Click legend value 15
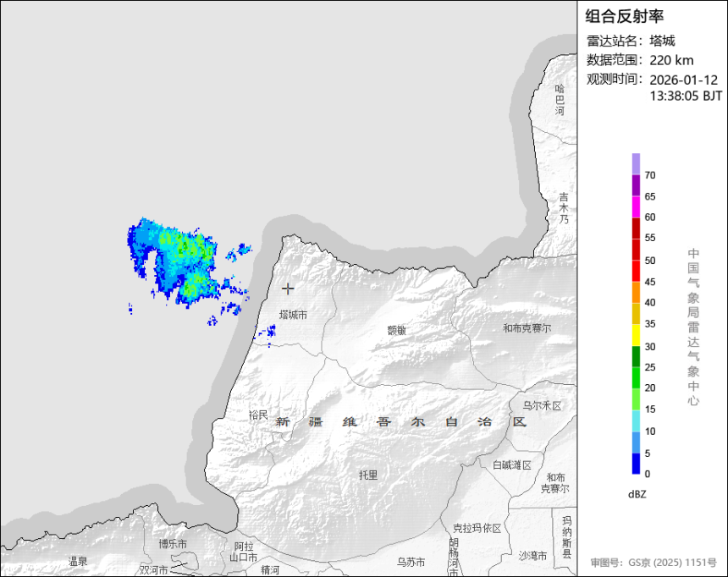This screenshot has width=728, height=577. click(x=650, y=409)
